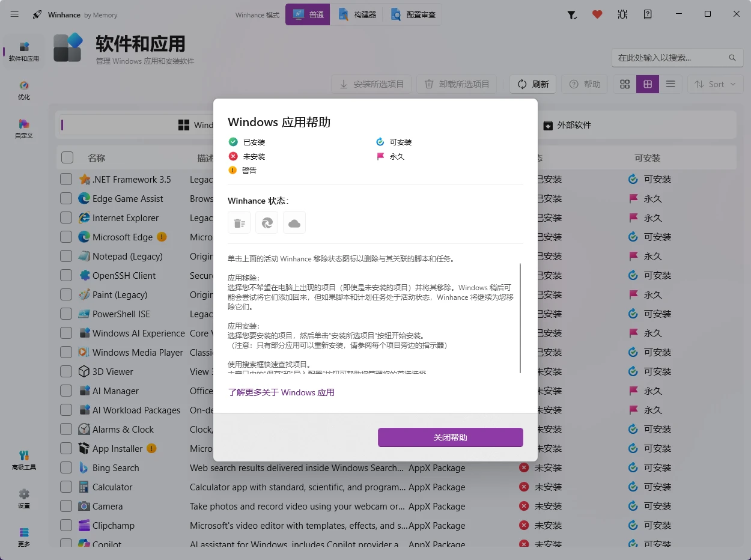Image resolution: width=751 pixels, height=560 pixels.
Task: Click the AI Workload Packages row name
Action: tap(136, 410)
